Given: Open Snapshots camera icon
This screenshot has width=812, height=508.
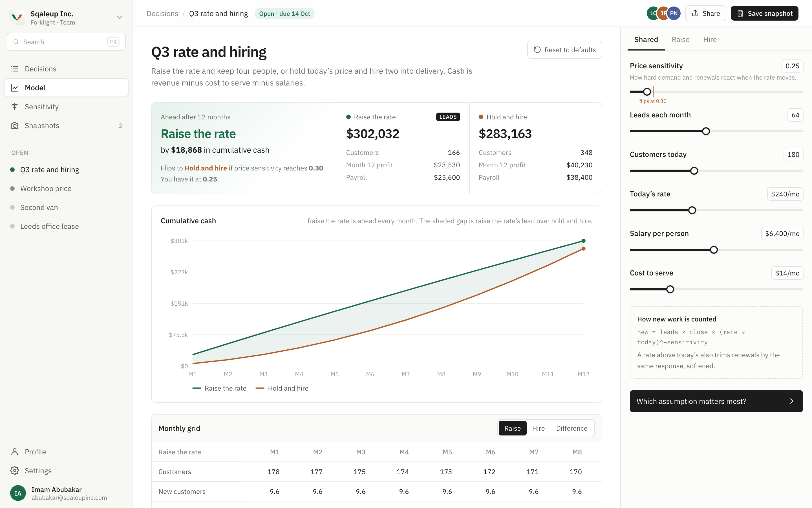Looking at the screenshot, I should tap(14, 126).
